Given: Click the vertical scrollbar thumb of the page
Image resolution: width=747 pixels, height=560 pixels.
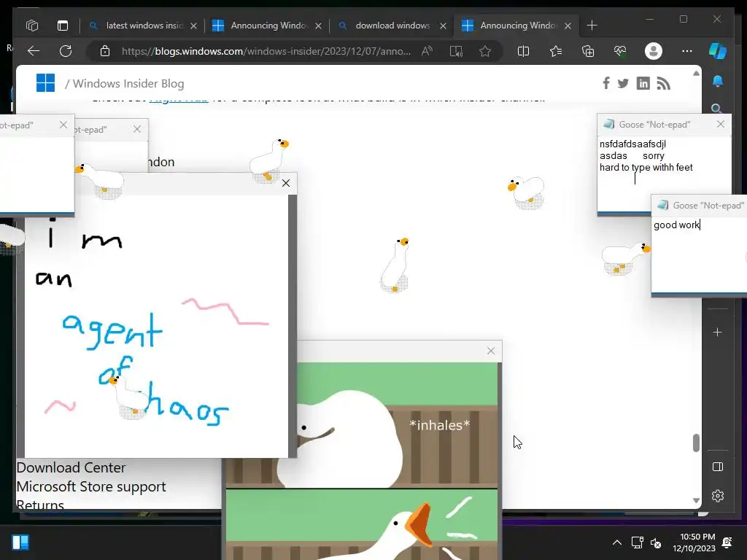Looking at the screenshot, I should pyautogui.click(x=696, y=443).
